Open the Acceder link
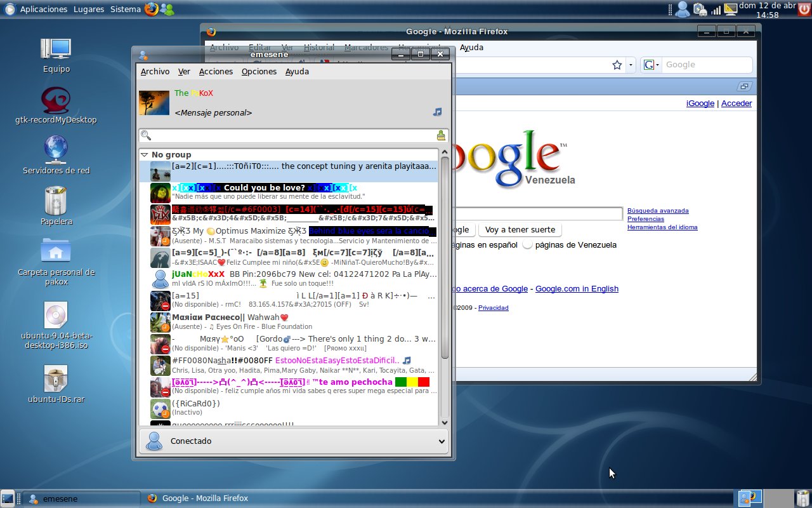Viewport: 812px width, 508px height. coord(737,104)
